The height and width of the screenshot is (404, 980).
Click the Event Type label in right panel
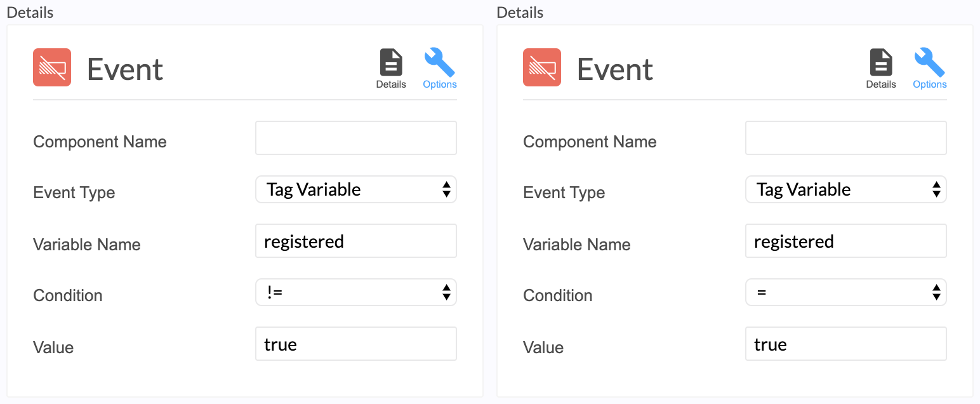tap(564, 193)
